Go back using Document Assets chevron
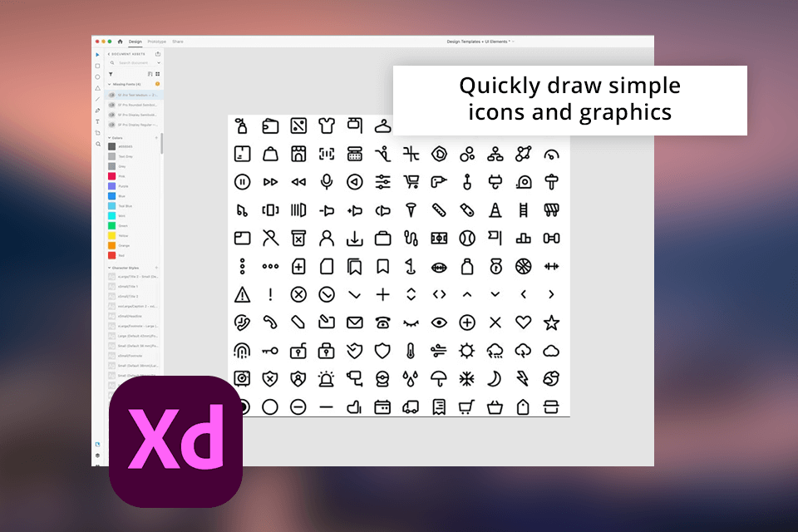 (x=108, y=54)
